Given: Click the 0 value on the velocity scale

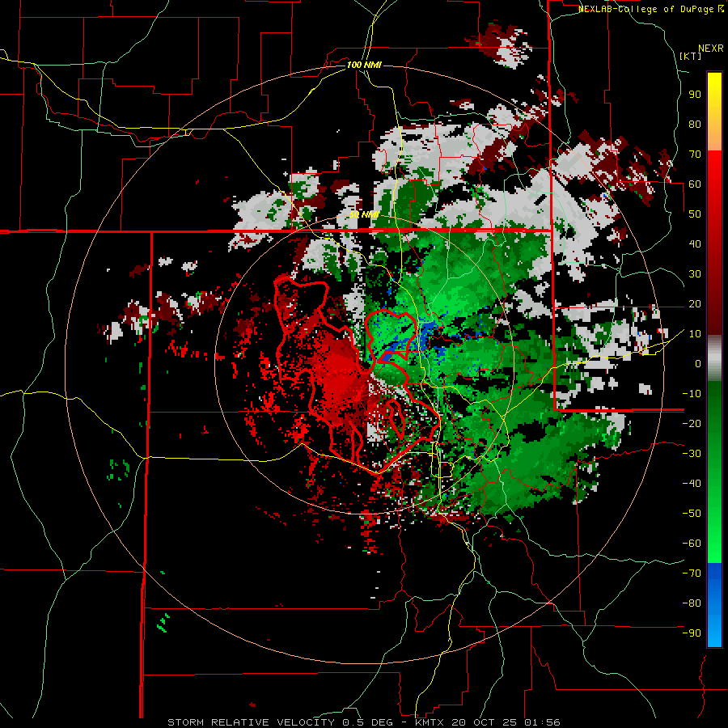Looking at the screenshot, I should click(x=698, y=363).
